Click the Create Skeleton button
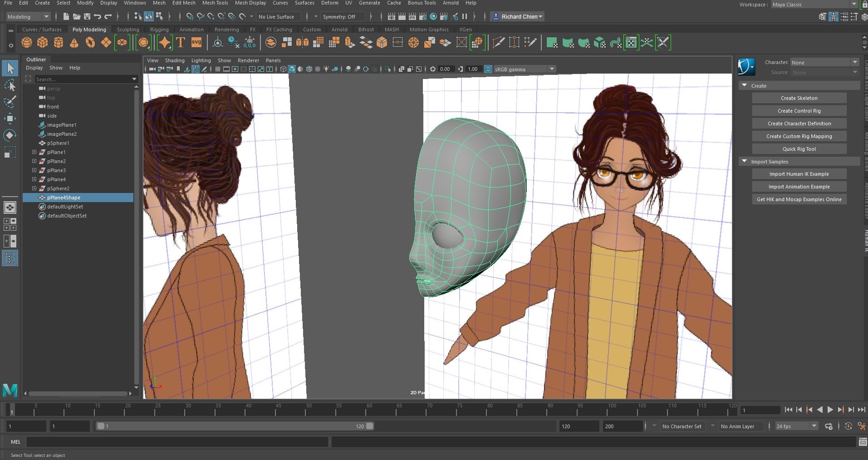This screenshot has width=868, height=460. pyautogui.click(x=799, y=98)
